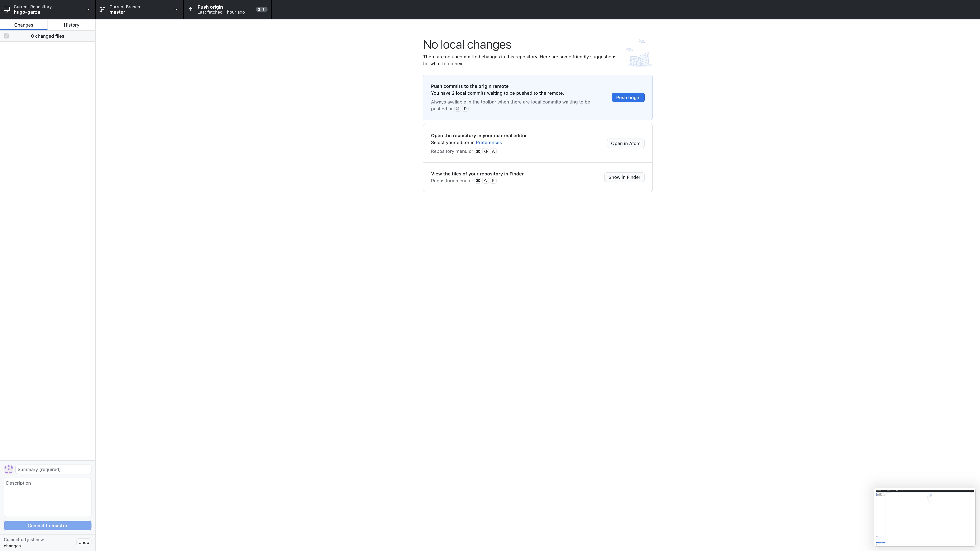Click the '2' unpushed commits badge
Screen dimensions: 980x551
[x=261, y=10]
